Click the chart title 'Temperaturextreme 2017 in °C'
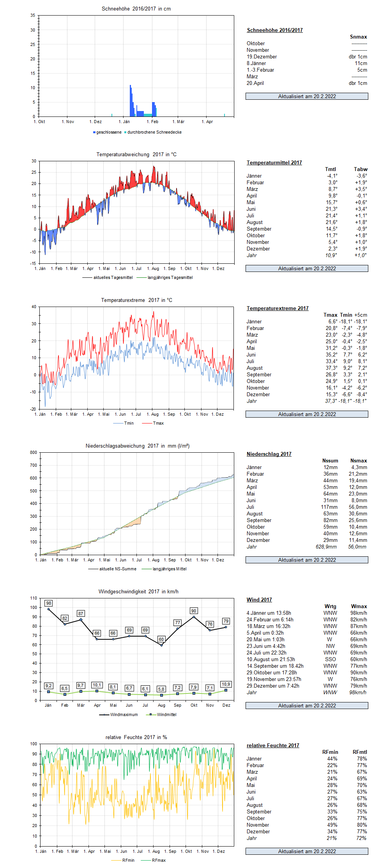 [x=137, y=300]
